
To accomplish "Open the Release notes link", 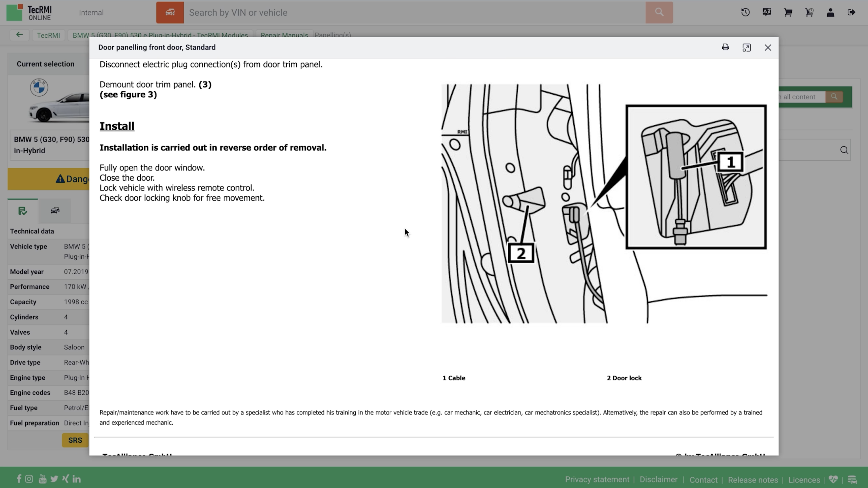I will pyautogui.click(x=753, y=479).
